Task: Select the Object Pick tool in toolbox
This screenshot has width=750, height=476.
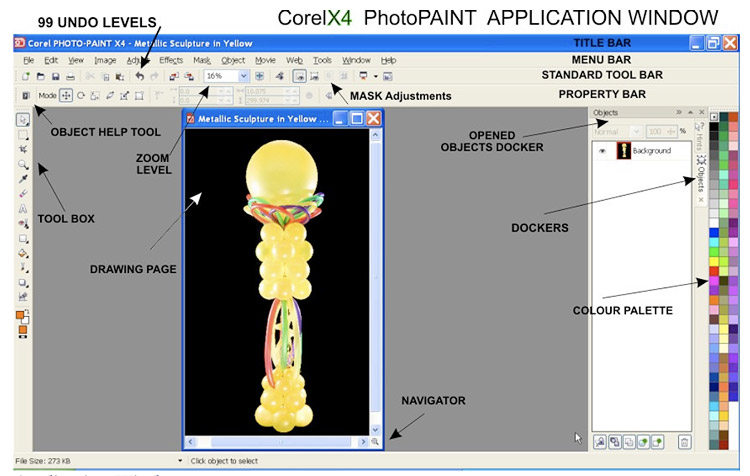Action: click(x=23, y=119)
